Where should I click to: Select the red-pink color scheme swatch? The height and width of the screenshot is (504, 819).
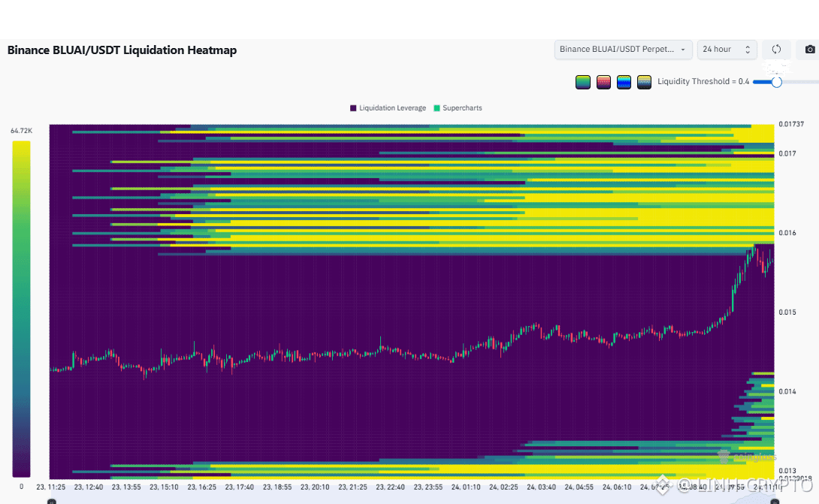tap(603, 82)
